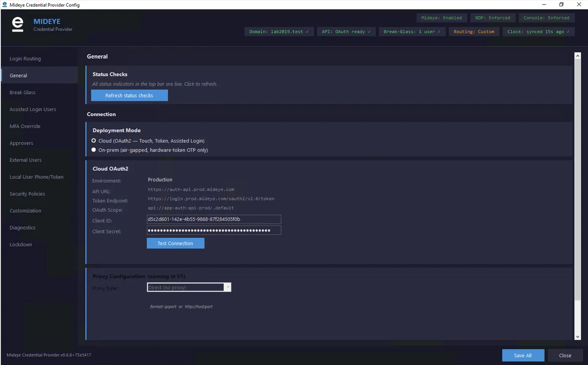Click the Deployment Mode heading

coord(117,131)
